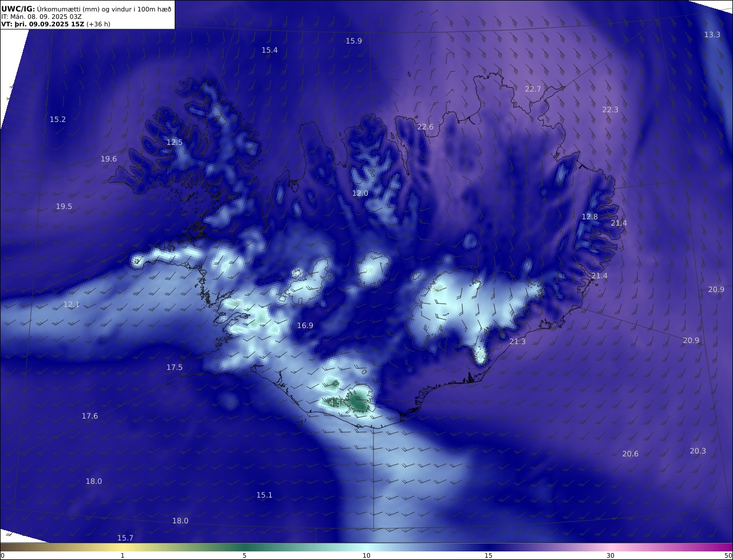Click the title line 'UWC/IG: Úrkomumætti (mm) og vindur'

point(86,9)
